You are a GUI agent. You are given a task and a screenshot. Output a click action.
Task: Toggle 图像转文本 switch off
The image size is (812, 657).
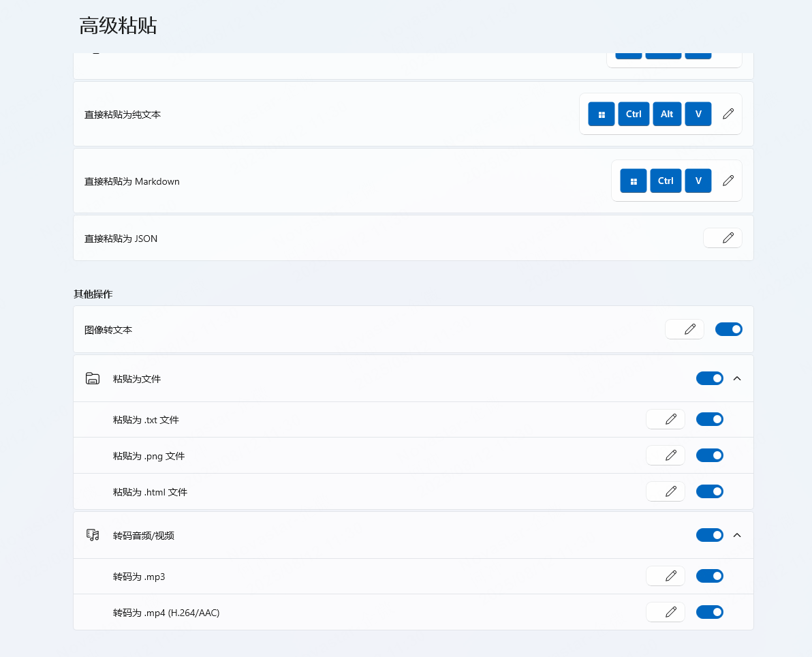[x=729, y=330]
